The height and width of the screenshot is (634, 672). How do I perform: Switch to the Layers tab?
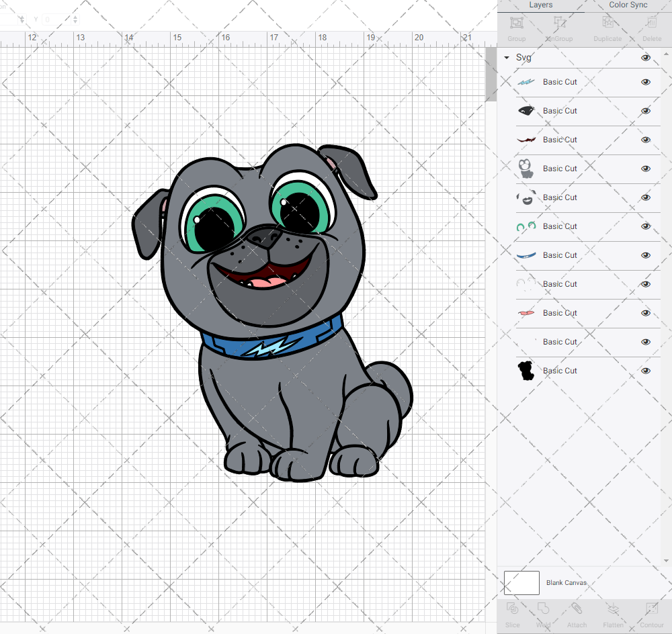pyautogui.click(x=540, y=5)
